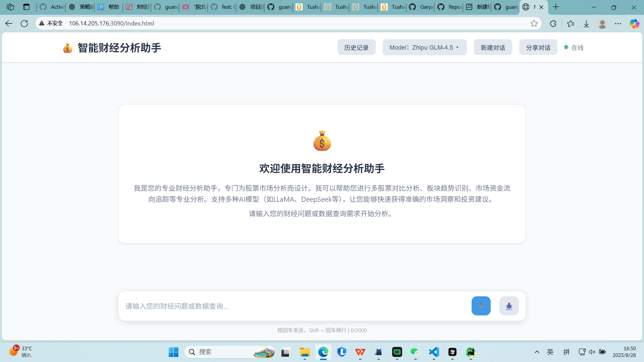The height and width of the screenshot is (362, 644).
Task: Open the 33°C weather widget
Action: pos(21,352)
